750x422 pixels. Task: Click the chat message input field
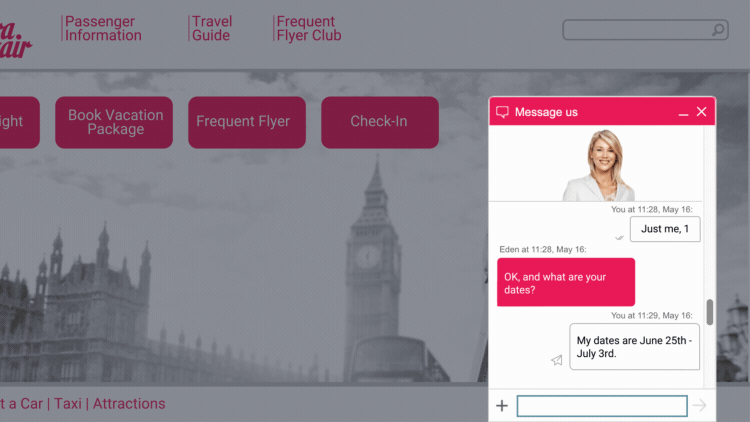coord(602,406)
